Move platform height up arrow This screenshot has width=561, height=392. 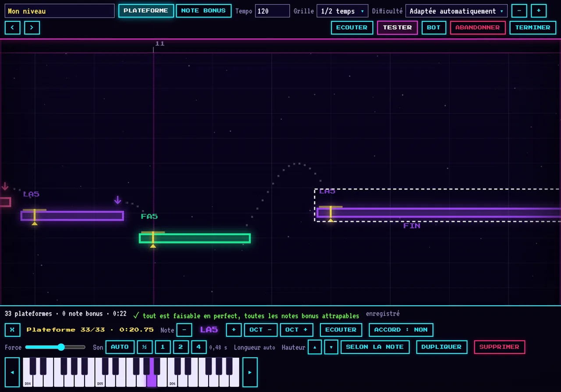tap(315, 347)
